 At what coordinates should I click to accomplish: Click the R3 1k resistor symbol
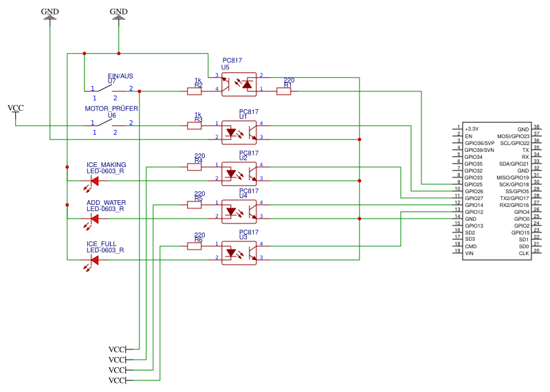coord(195,126)
